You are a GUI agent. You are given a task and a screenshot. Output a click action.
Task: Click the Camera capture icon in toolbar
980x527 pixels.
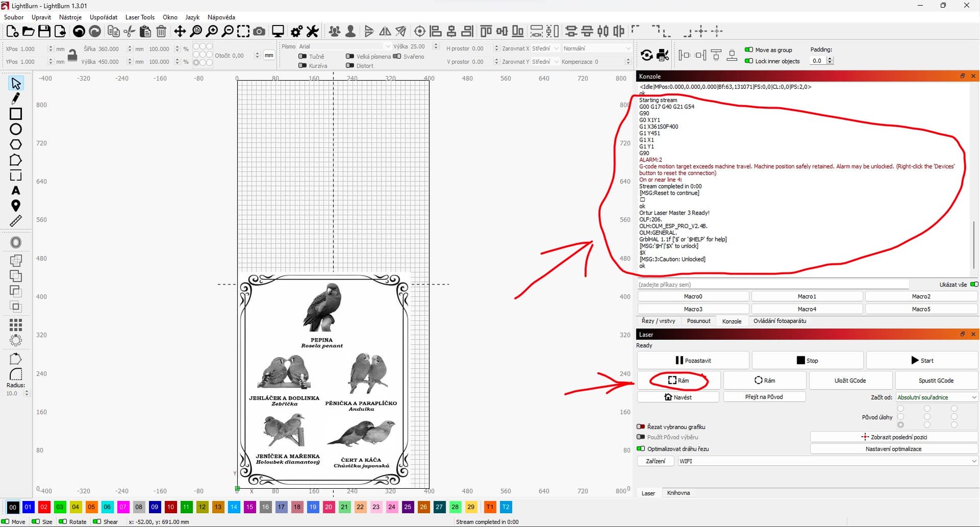(x=259, y=32)
